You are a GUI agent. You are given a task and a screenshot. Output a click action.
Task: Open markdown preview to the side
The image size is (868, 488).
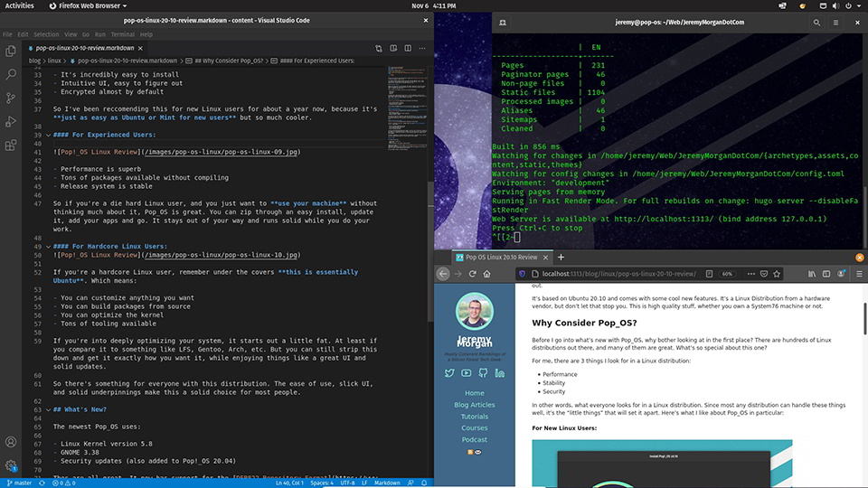point(393,48)
